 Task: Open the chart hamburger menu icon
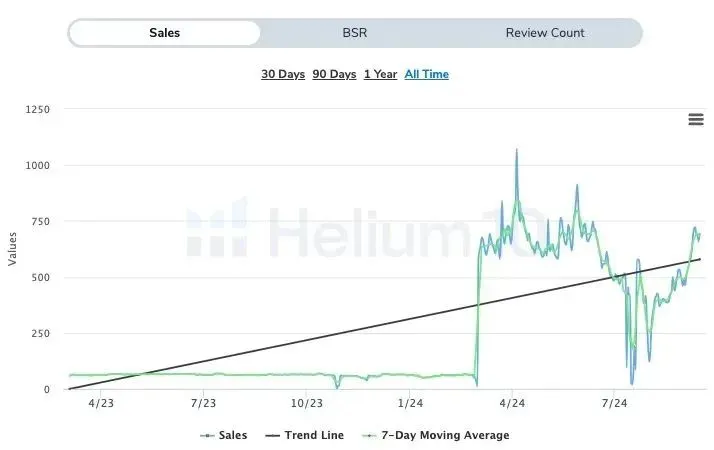(x=696, y=120)
